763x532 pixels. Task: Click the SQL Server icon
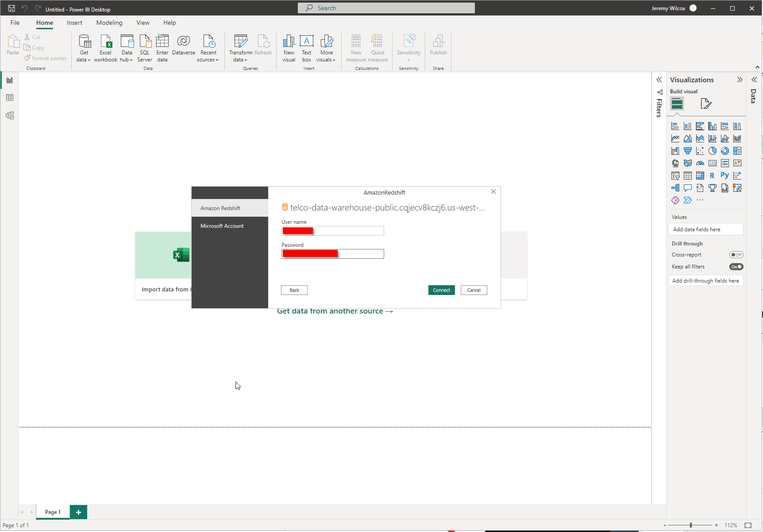(145, 48)
